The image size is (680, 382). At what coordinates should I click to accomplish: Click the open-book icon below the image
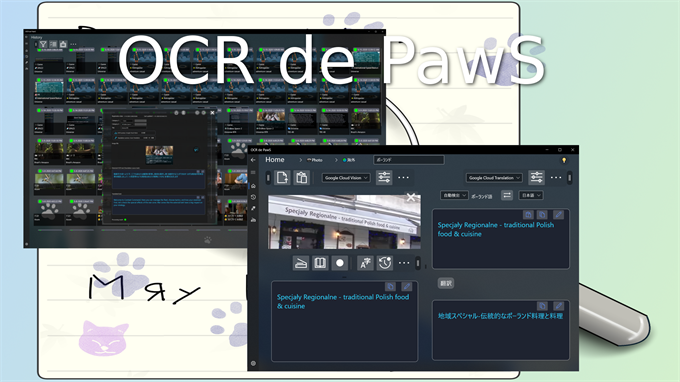point(320,263)
